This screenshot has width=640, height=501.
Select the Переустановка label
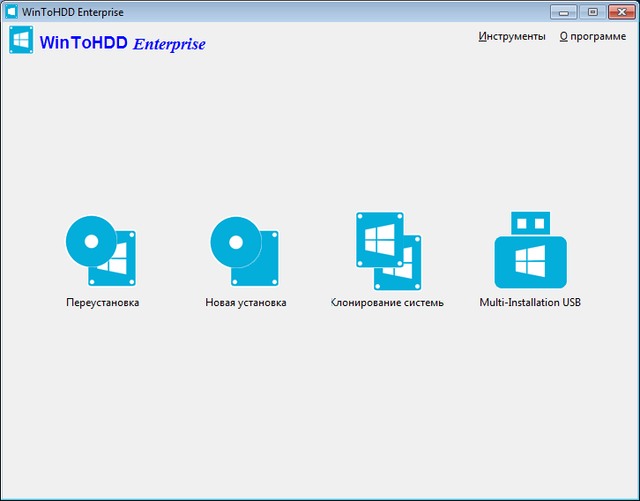(x=102, y=303)
